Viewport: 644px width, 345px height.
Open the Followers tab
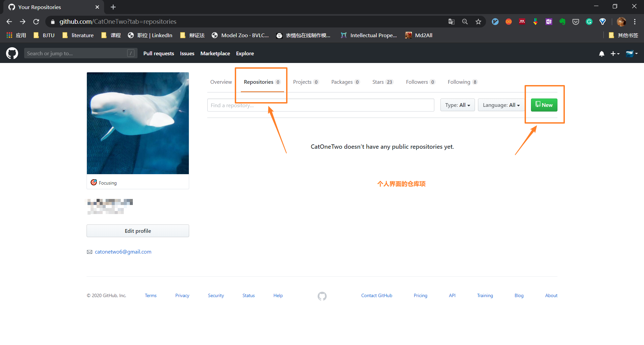420,82
